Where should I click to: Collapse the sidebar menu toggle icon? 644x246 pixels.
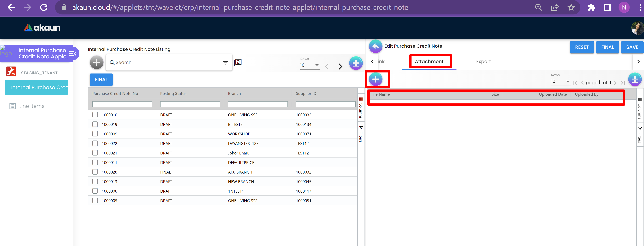pyautogui.click(x=72, y=53)
